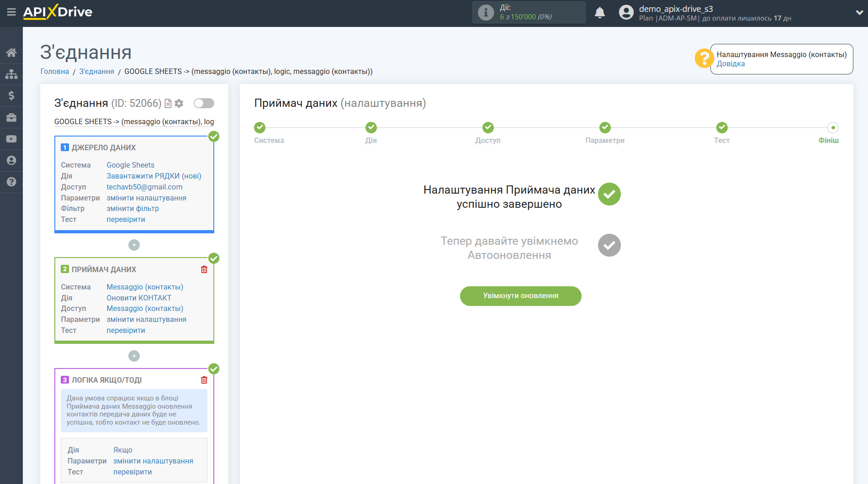Open the Довідка help link
The height and width of the screenshot is (484, 868).
[x=730, y=64]
